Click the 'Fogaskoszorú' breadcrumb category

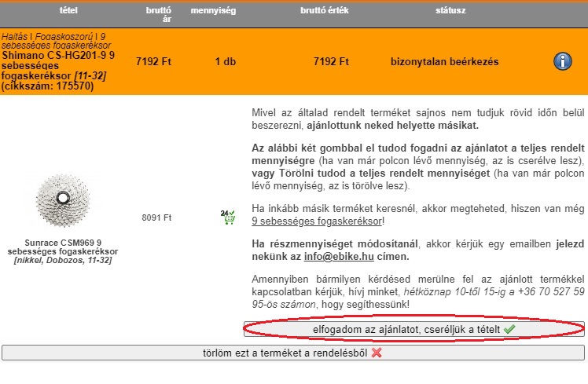tap(64, 37)
